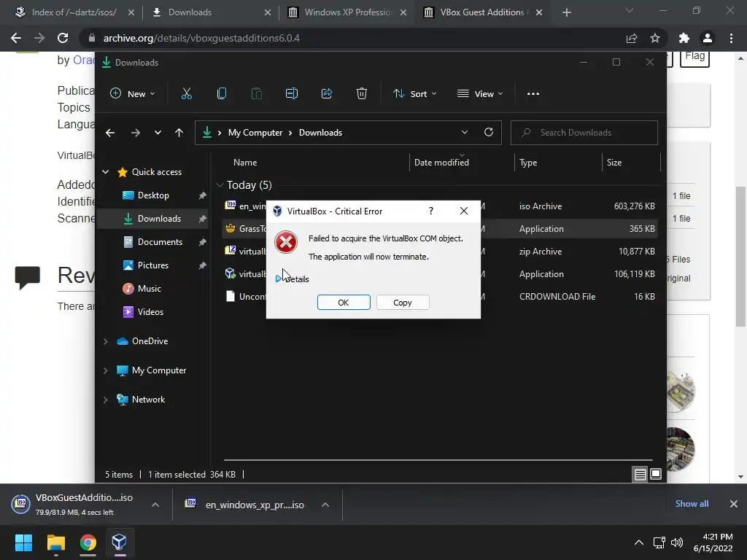Select the VBox Guest Additions tab
This screenshot has width=747, height=560.
484,12
